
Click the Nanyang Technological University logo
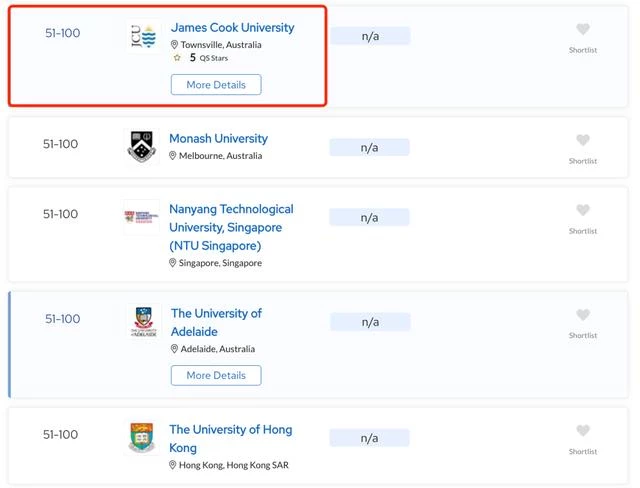click(x=142, y=217)
